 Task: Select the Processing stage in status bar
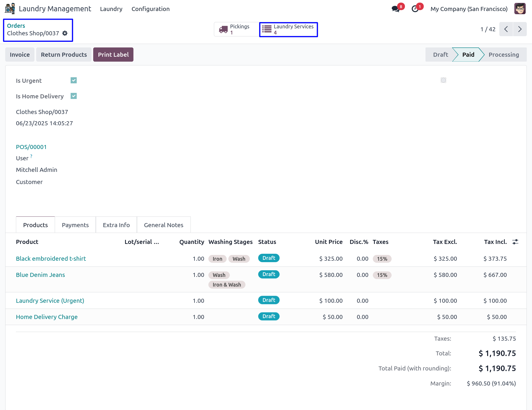(504, 55)
